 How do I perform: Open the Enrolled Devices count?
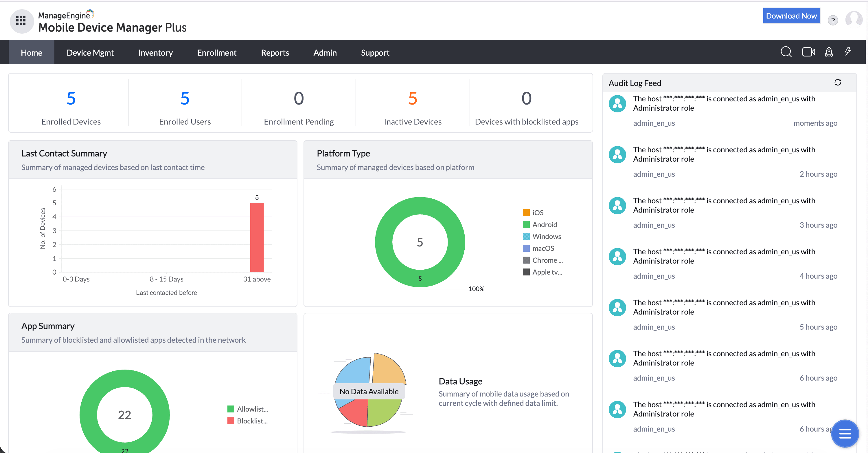[x=71, y=98]
